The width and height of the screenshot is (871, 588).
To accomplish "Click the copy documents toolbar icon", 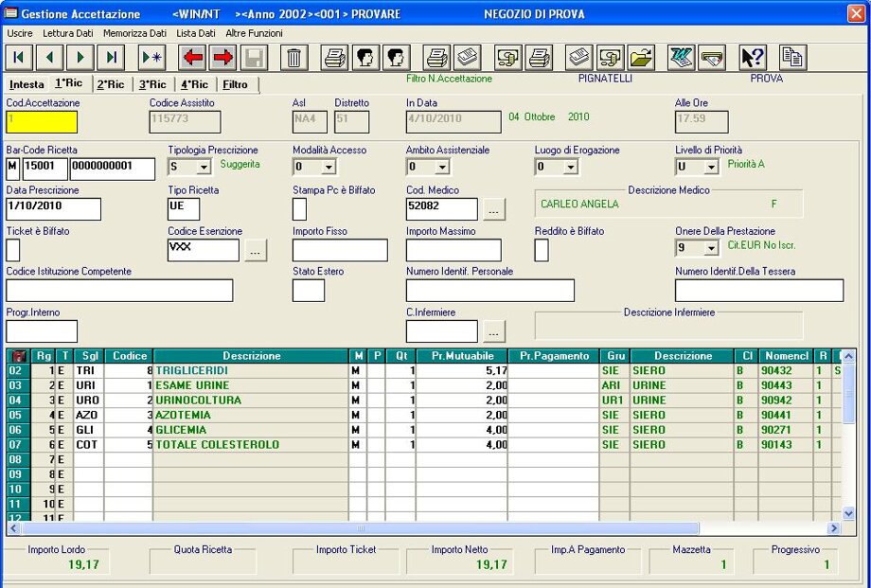I will tap(792, 57).
